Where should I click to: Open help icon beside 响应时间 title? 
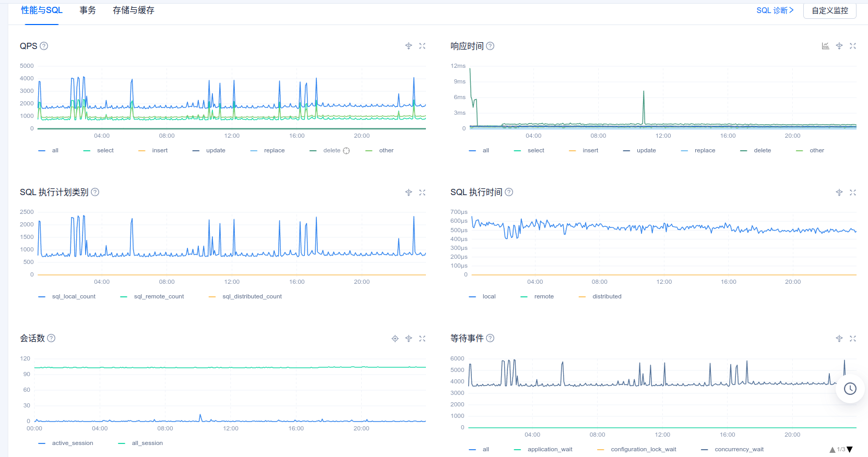point(490,46)
